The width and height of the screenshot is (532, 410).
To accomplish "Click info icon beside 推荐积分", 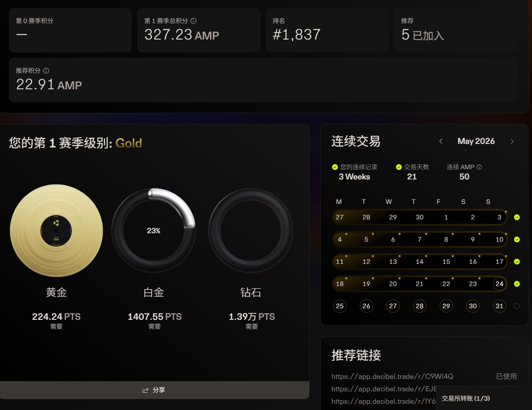I will coord(46,70).
